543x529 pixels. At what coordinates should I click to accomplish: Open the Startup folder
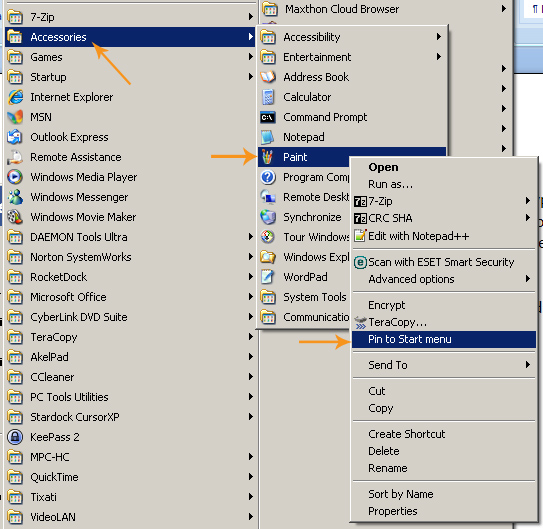(x=130, y=77)
